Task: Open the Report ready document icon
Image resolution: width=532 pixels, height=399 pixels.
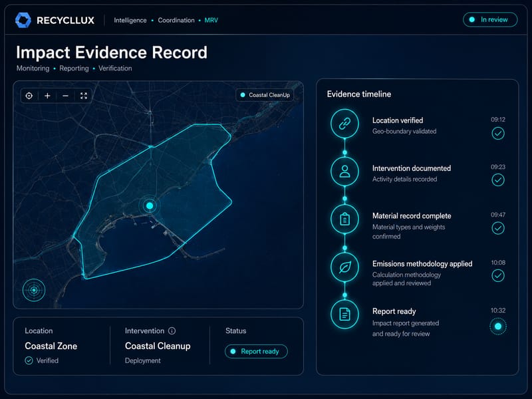Action: pyautogui.click(x=344, y=315)
